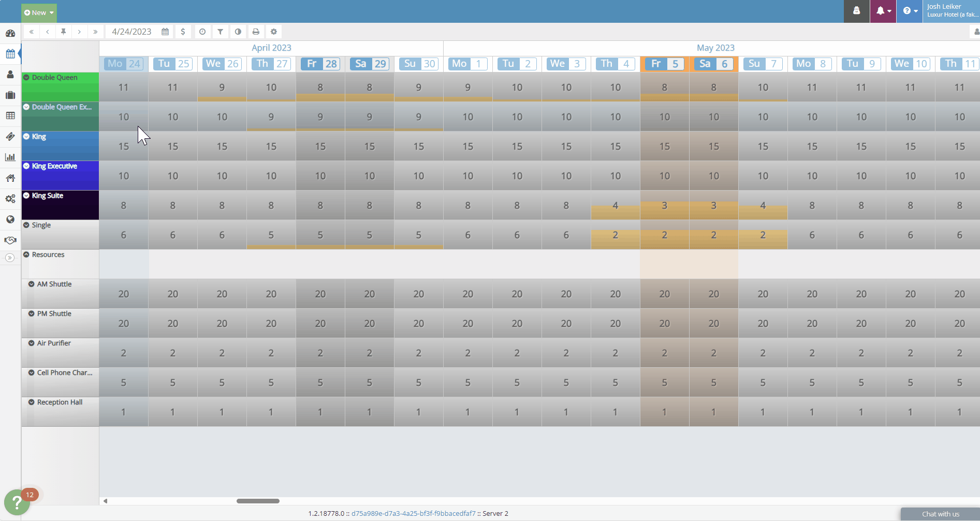This screenshot has width=980, height=521.
Task: Click the d75a989e build link in footer
Action: tap(414, 513)
